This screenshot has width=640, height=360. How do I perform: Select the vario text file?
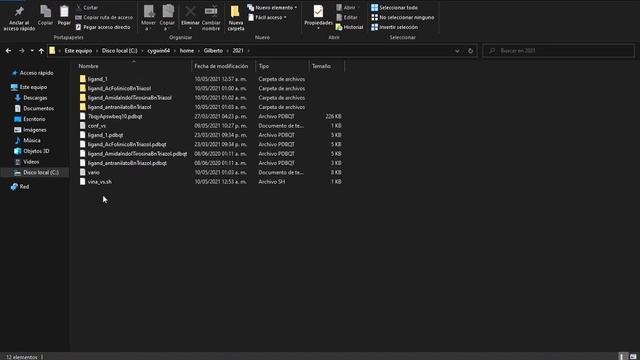[x=93, y=172]
